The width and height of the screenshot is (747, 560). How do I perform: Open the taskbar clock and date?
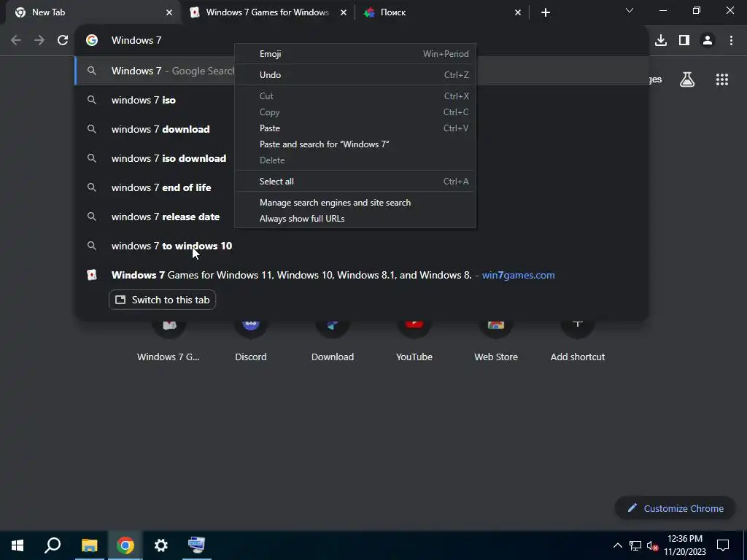click(x=685, y=545)
